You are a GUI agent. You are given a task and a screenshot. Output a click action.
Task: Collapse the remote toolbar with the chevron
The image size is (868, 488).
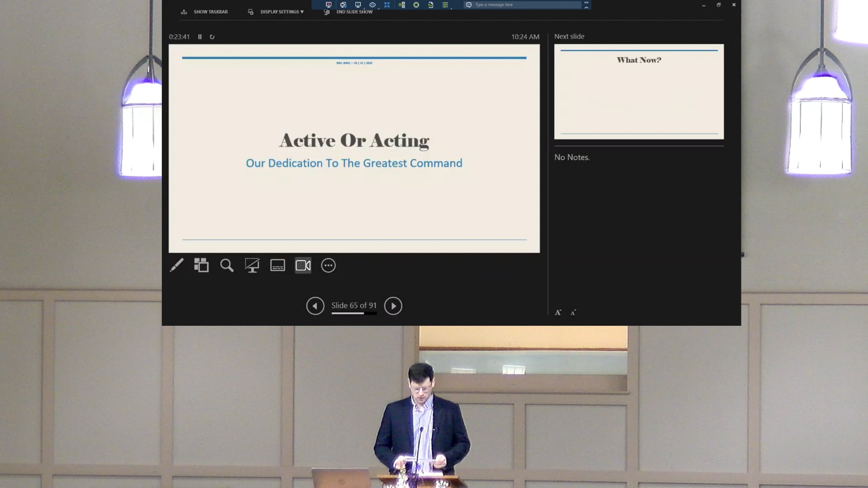tap(586, 7)
